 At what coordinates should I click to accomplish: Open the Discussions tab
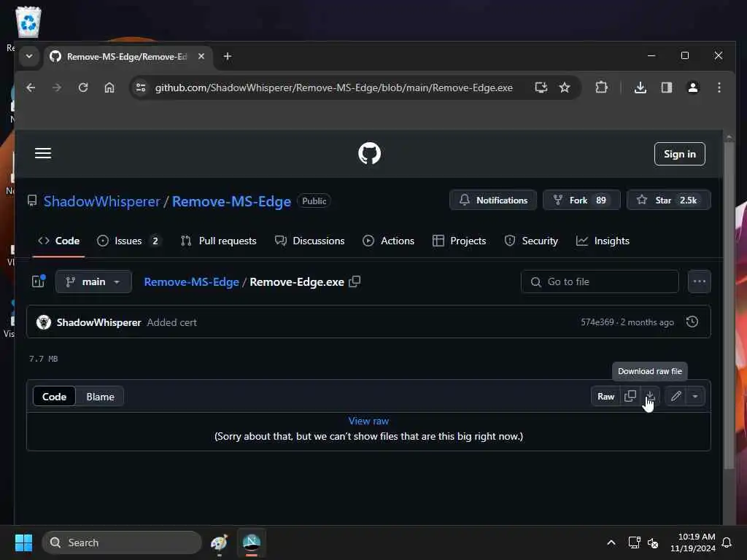coord(309,241)
